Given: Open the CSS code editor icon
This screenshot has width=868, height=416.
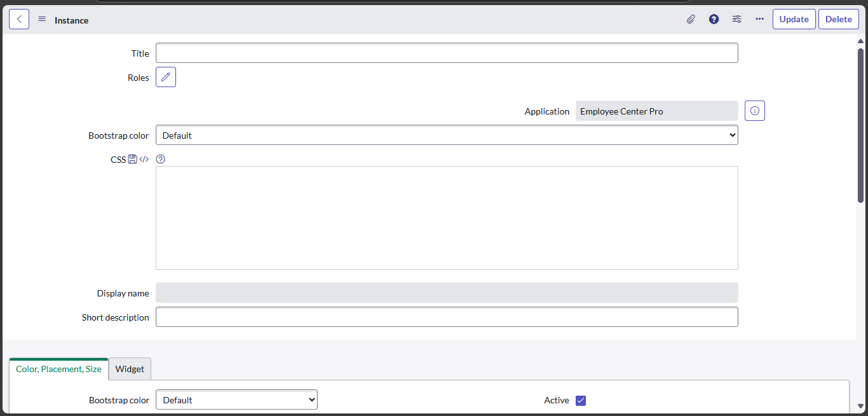Looking at the screenshot, I should pos(144,158).
